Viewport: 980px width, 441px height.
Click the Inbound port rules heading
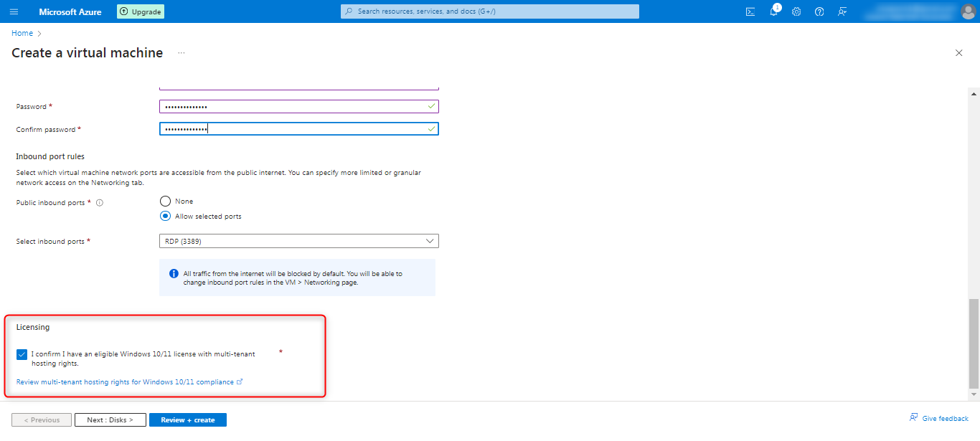[x=50, y=156]
